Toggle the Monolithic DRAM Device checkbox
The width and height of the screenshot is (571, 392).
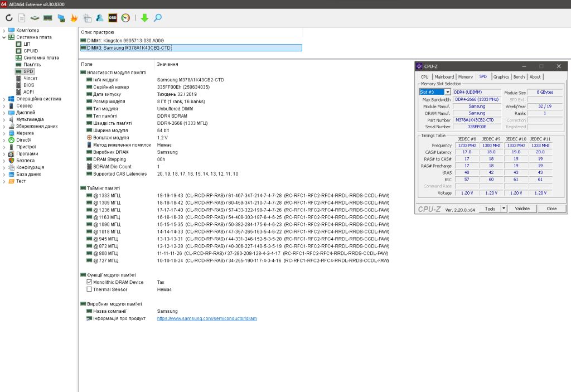89,282
